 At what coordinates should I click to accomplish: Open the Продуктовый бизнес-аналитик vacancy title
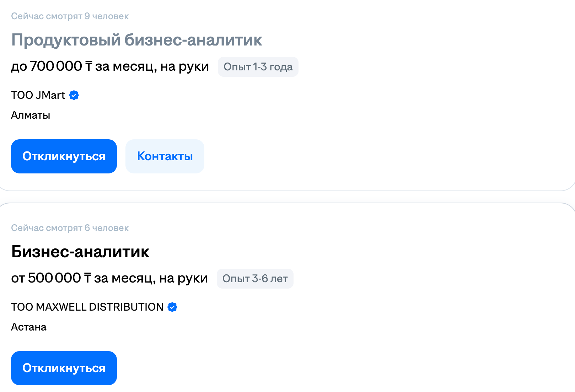coord(136,40)
